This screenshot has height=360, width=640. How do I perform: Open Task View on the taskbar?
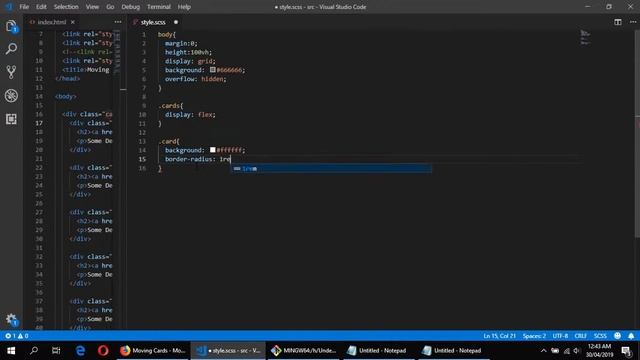pos(56,350)
